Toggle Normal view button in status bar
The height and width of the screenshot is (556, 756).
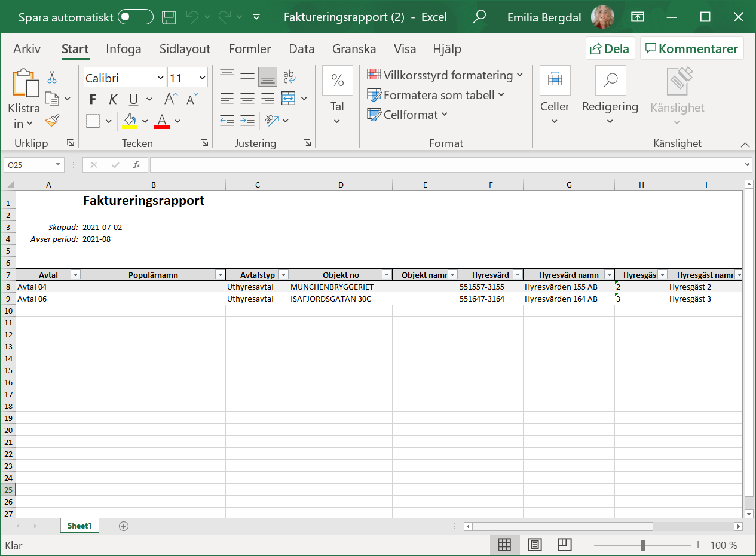(504, 545)
